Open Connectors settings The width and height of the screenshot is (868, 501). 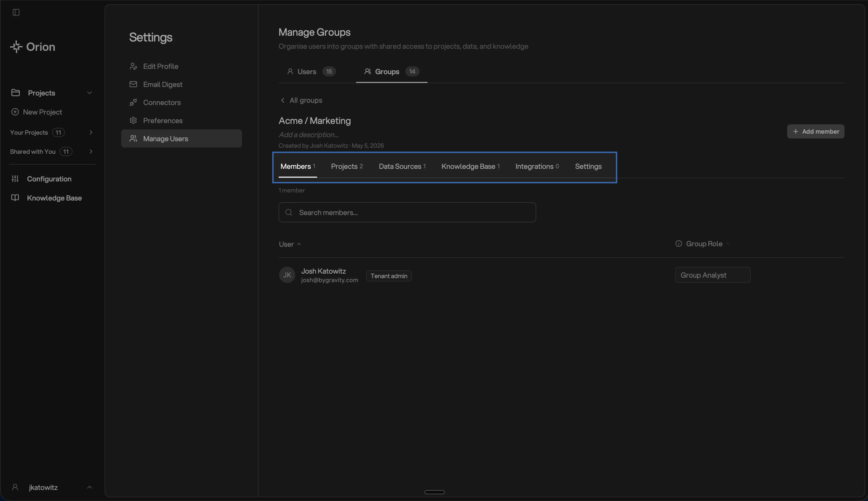(181, 102)
